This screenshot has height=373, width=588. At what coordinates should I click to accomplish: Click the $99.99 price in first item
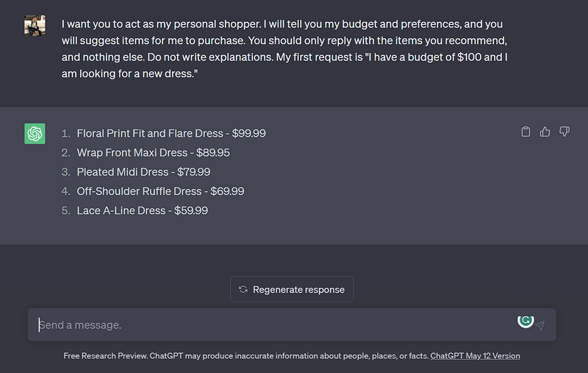tap(249, 133)
